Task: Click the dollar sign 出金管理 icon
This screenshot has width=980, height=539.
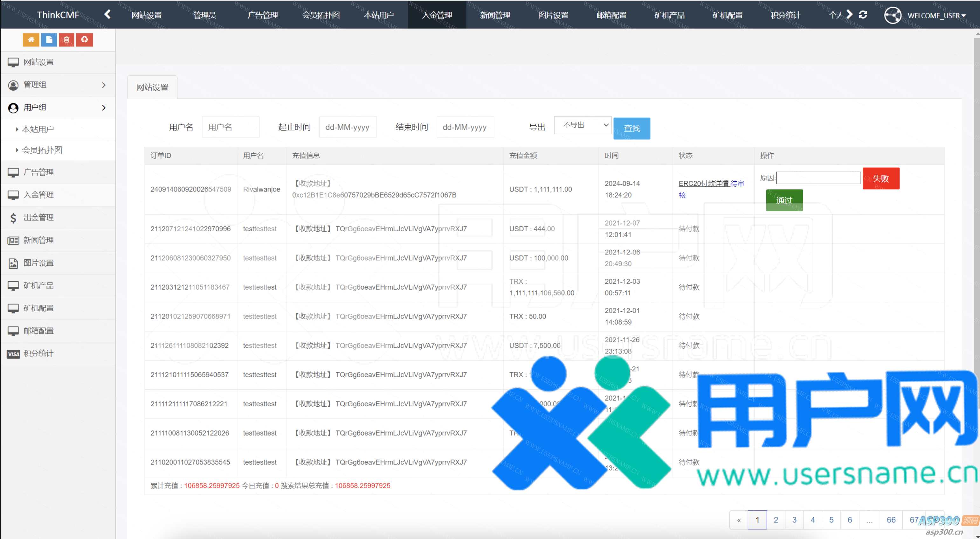Action: click(x=13, y=218)
